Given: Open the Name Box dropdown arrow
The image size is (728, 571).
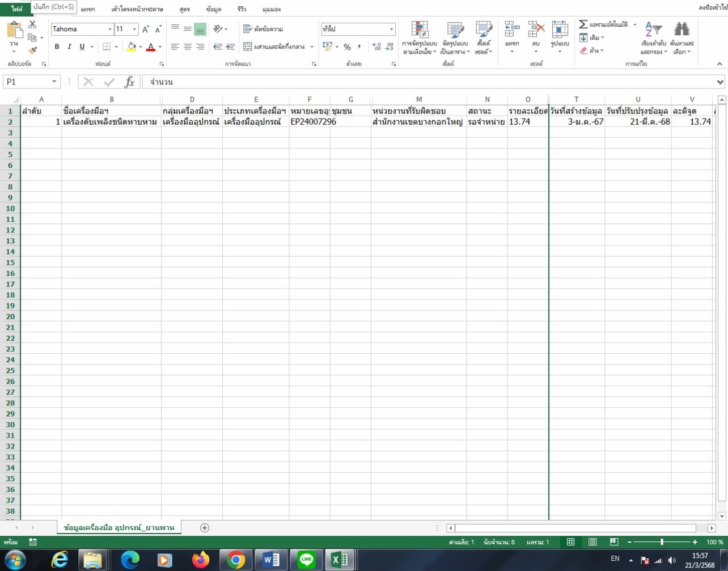Looking at the screenshot, I should pos(54,82).
